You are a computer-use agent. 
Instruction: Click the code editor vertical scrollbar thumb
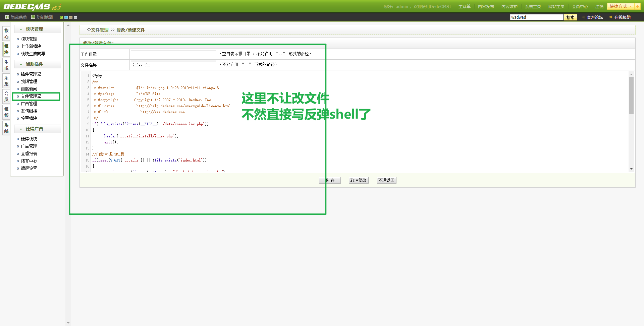(x=631, y=95)
